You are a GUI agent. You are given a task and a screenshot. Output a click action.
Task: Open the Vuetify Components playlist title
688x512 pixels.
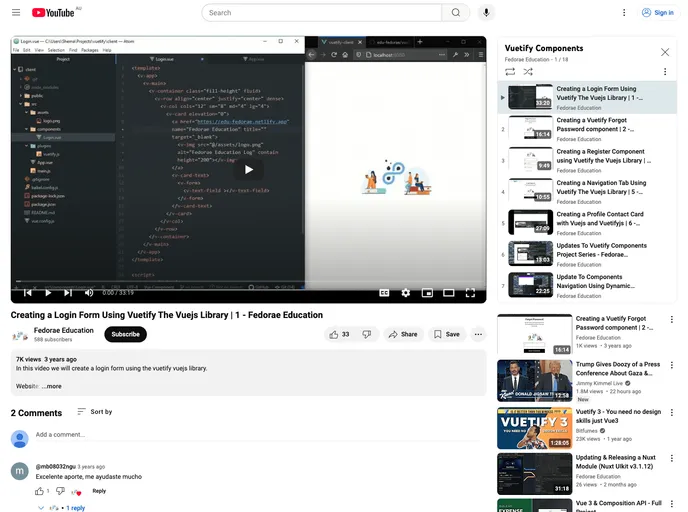(544, 48)
